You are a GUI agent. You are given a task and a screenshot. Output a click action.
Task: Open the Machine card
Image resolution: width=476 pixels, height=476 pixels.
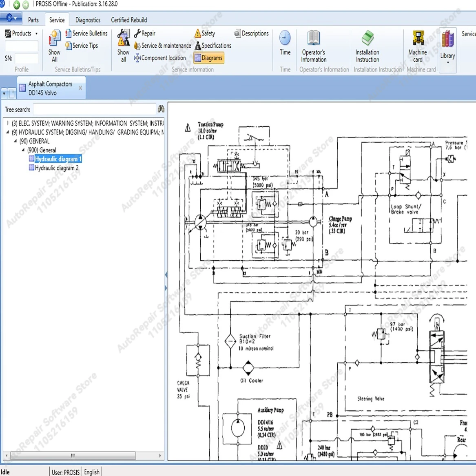[417, 46]
